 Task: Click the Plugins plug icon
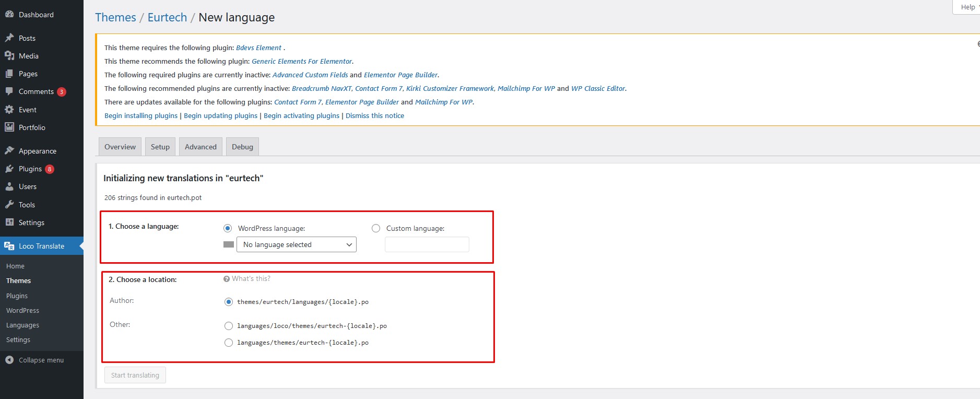(x=9, y=169)
